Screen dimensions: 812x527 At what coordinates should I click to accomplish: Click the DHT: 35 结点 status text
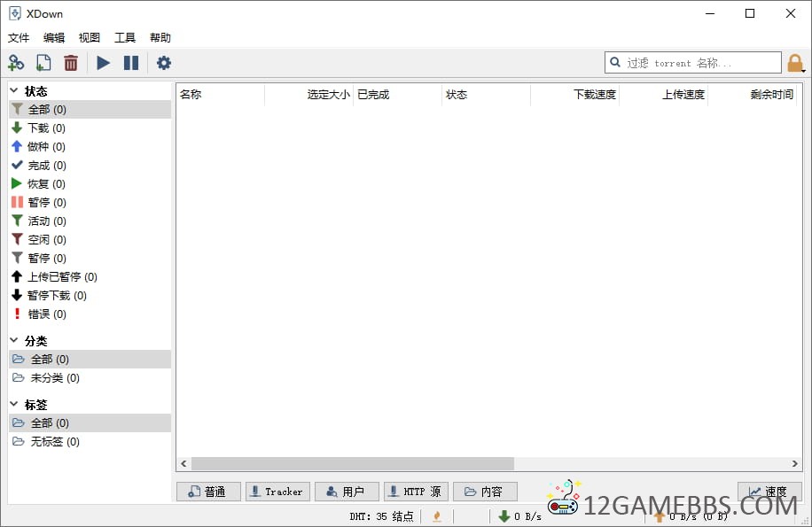pos(381,516)
